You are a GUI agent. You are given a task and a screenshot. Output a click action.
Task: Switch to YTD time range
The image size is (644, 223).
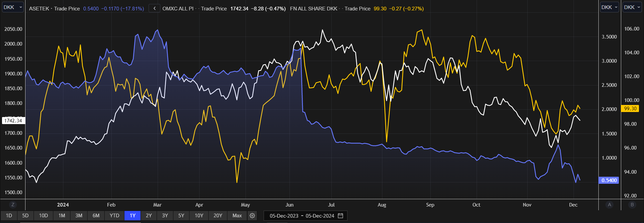pos(114,216)
